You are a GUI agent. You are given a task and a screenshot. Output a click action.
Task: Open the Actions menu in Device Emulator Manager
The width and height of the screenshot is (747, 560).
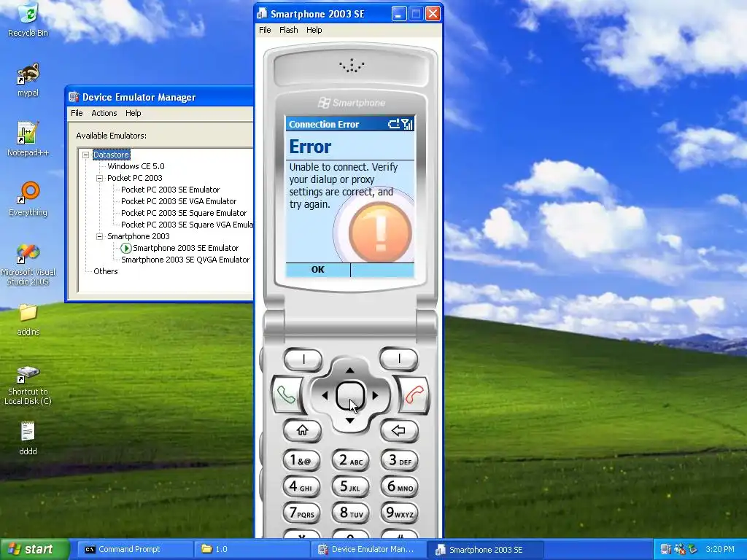coord(104,113)
